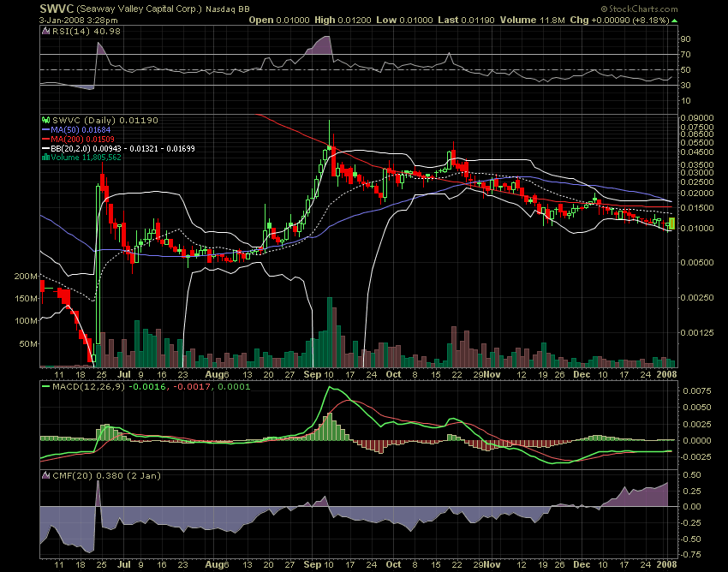Click the -0.75 label on the CMF axis
The image size is (728, 572).
click(x=690, y=554)
